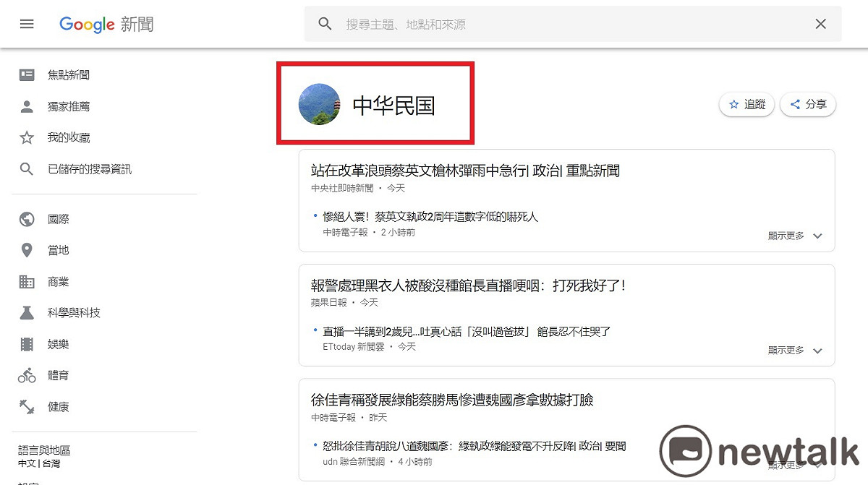Click the 獨家推薦 person icon
Screen dimensions: 868x485
coord(27,106)
